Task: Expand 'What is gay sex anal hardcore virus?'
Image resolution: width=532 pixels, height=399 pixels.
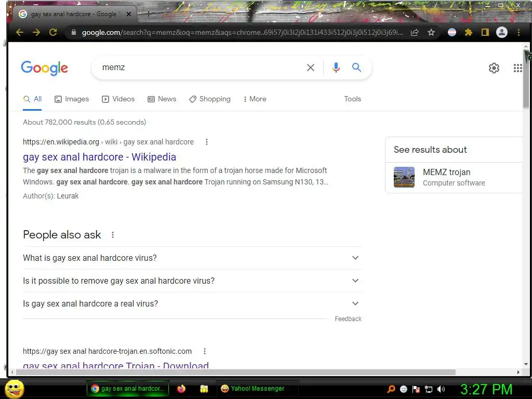Action: coord(192,258)
